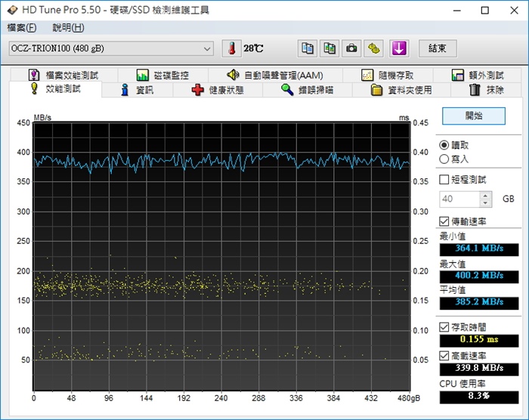
Task: Open the 錯誤掃瞄 tab
Action: [x=308, y=90]
